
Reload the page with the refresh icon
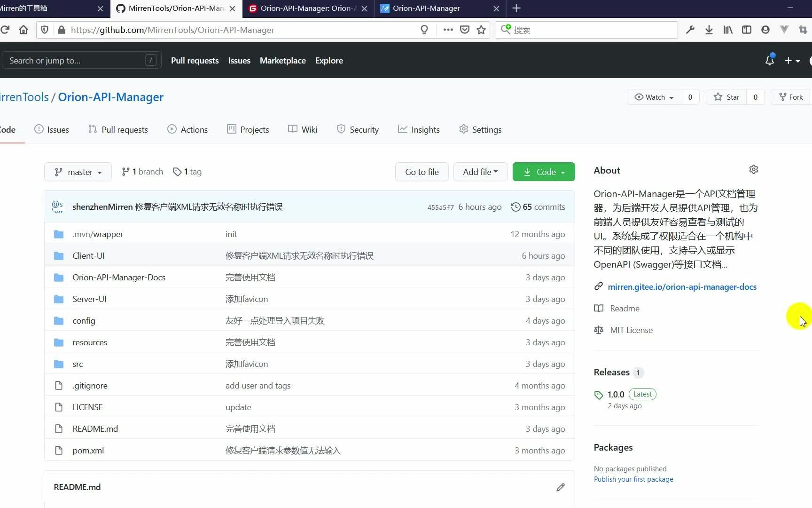coord(6,30)
